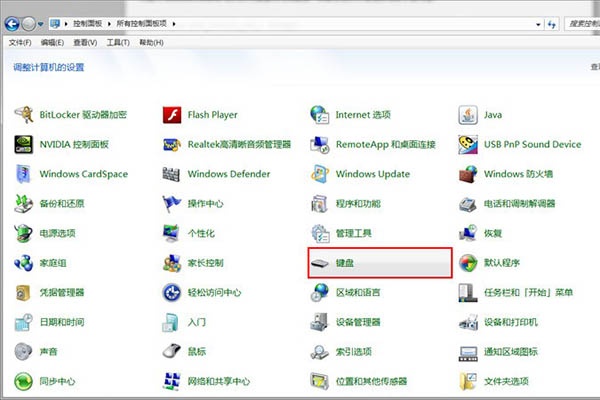Image resolution: width=600 pixels, height=400 pixels.
Task: Open the 个性化 monitor icon
Action: [x=171, y=233]
